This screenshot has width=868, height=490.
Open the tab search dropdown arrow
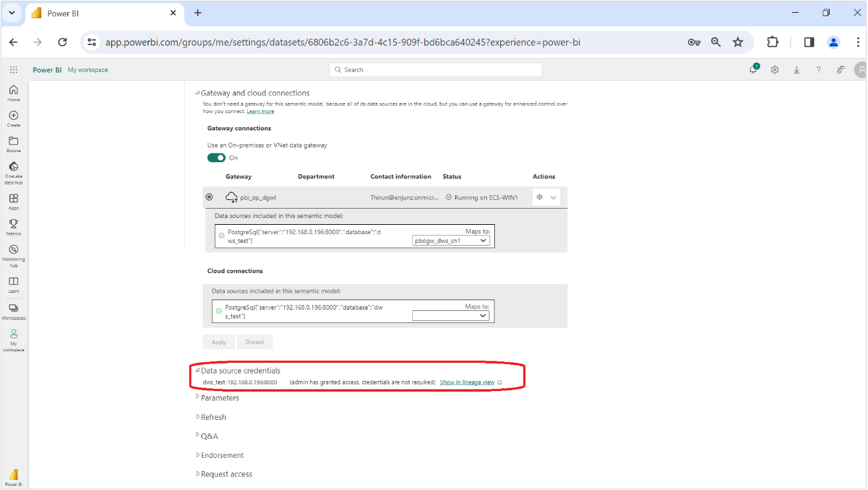click(x=11, y=13)
